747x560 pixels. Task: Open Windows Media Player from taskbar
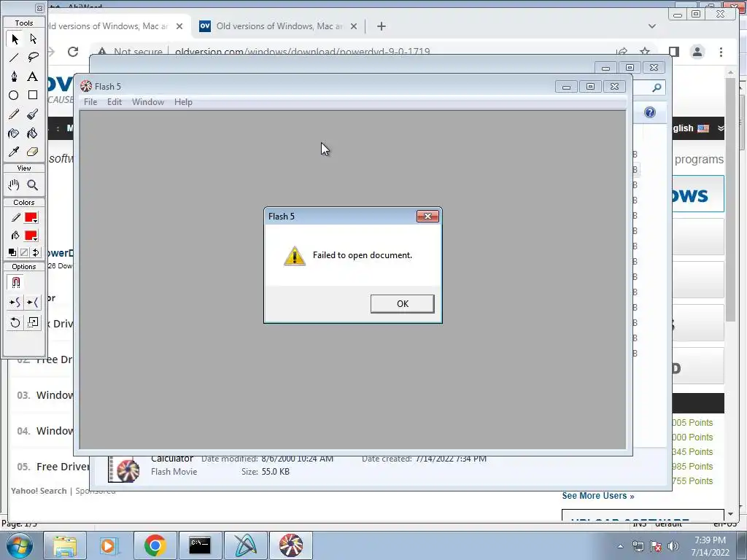109,545
